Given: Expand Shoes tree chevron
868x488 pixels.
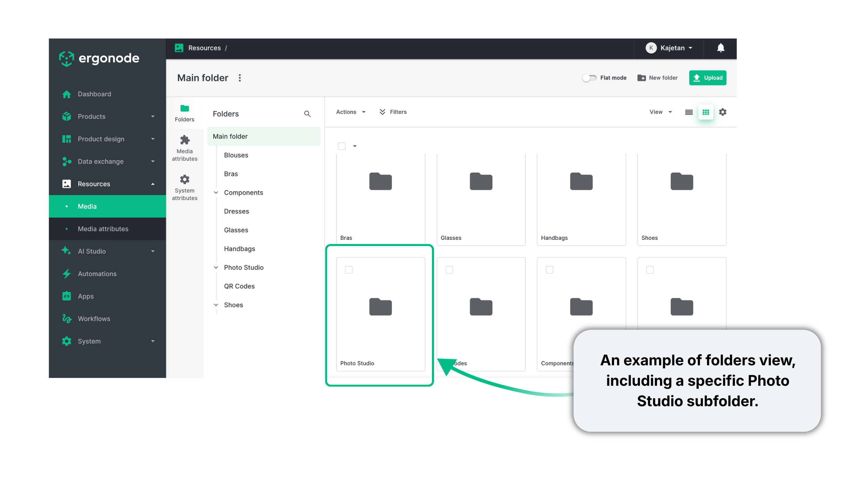Looking at the screenshot, I should (216, 305).
